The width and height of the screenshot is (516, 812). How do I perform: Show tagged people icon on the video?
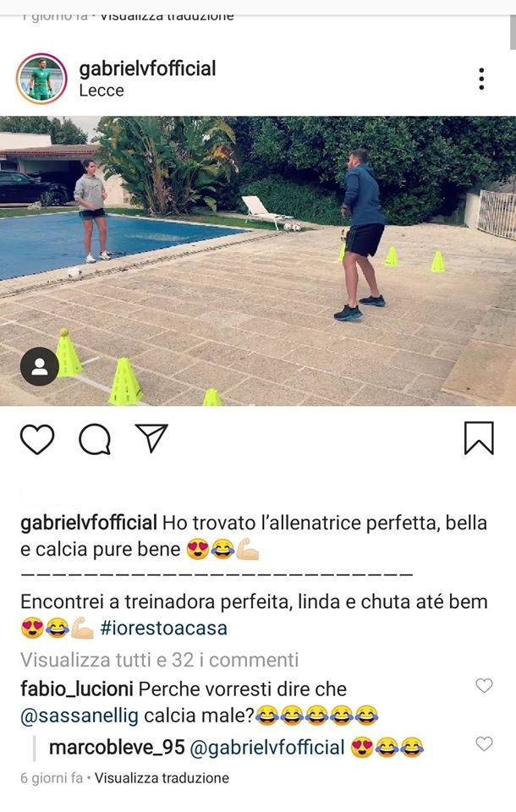pos(40,366)
